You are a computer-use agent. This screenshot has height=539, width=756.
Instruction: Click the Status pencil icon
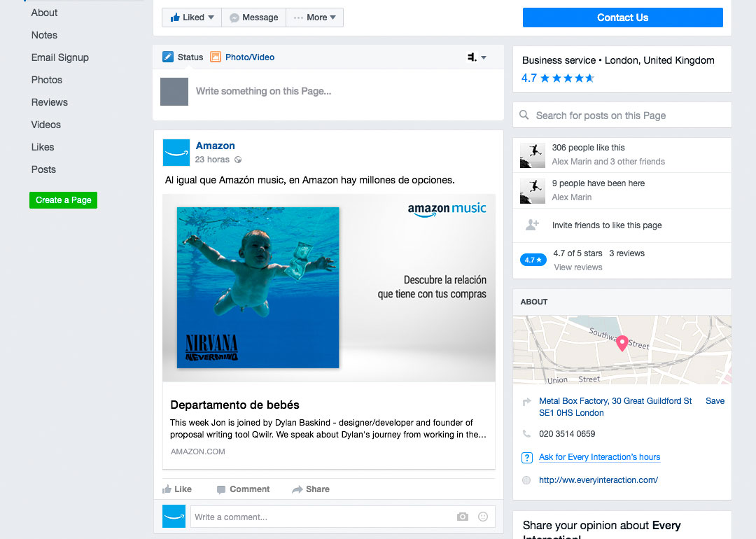[168, 57]
